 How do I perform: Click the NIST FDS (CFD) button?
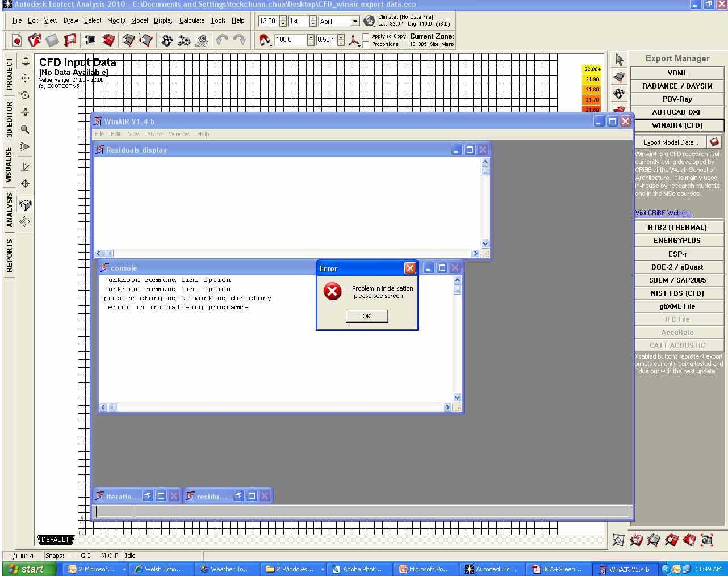[x=677, y=293]
